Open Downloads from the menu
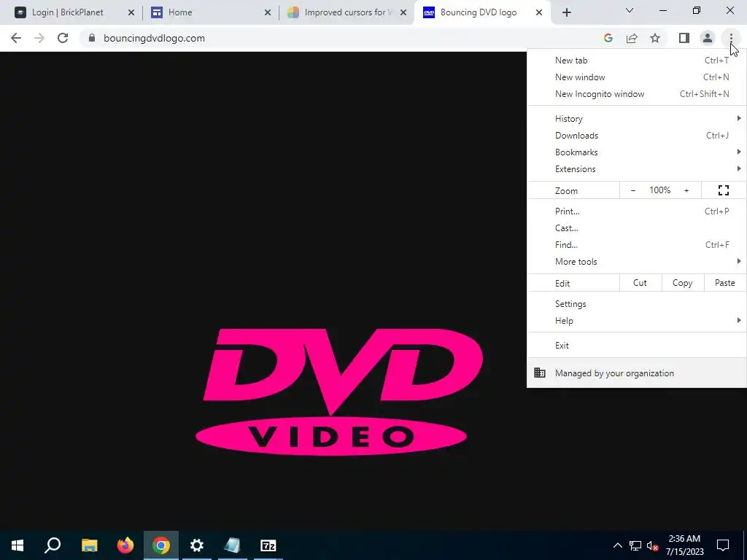This screenshot has width=747, height=560. 636,135
